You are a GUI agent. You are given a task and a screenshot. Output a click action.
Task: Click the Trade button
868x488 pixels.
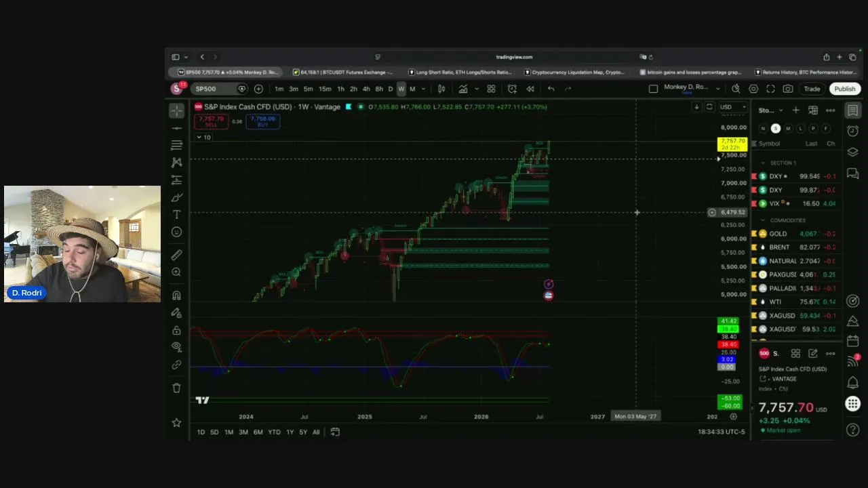(812, 89)
